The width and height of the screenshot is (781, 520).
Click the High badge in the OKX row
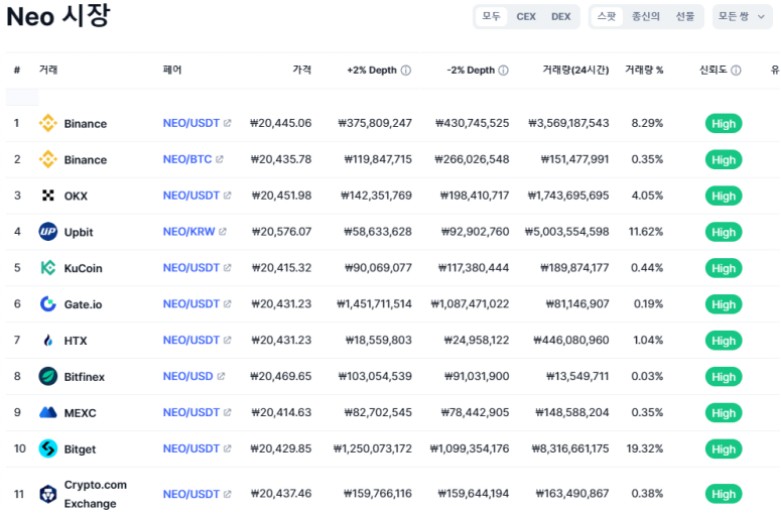[x=723, y=196]
